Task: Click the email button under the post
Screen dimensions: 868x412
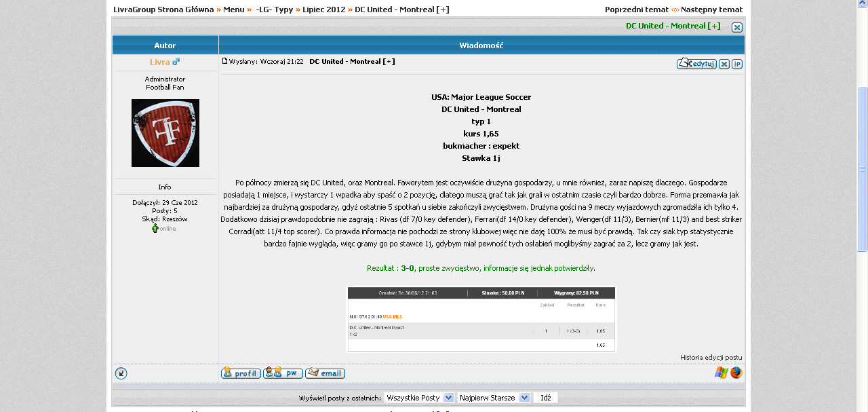Action: pyautogui.click(x=325, y=373)
